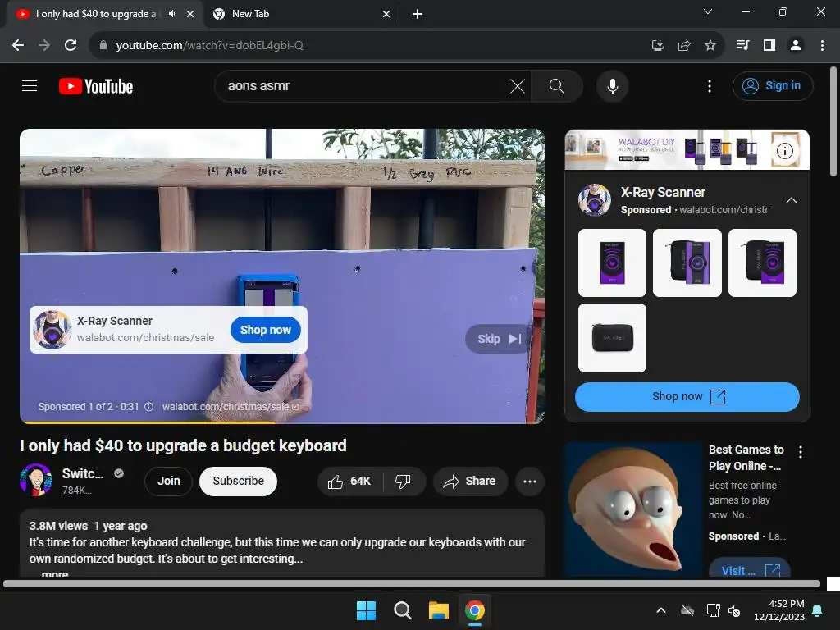Show hidden system tray icons
The width and height of the screenshot is (840, 630).
click(x=661, y=610)
